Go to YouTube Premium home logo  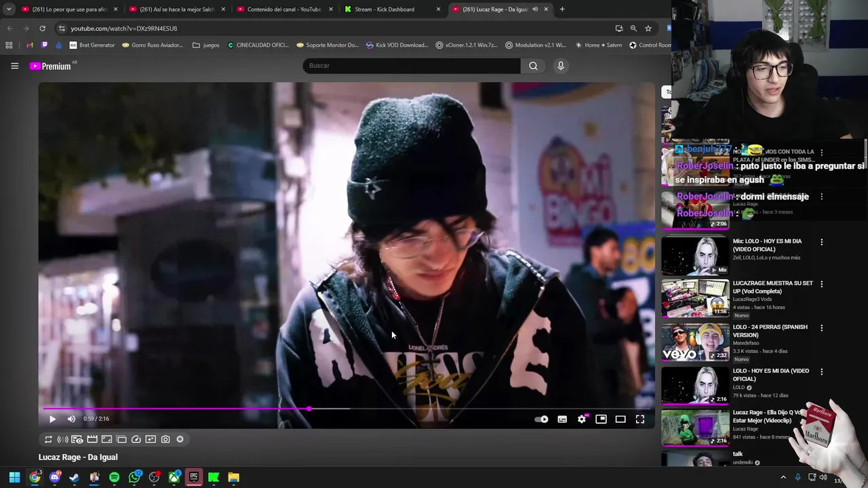pyautogui.click(x=51, y=66)
